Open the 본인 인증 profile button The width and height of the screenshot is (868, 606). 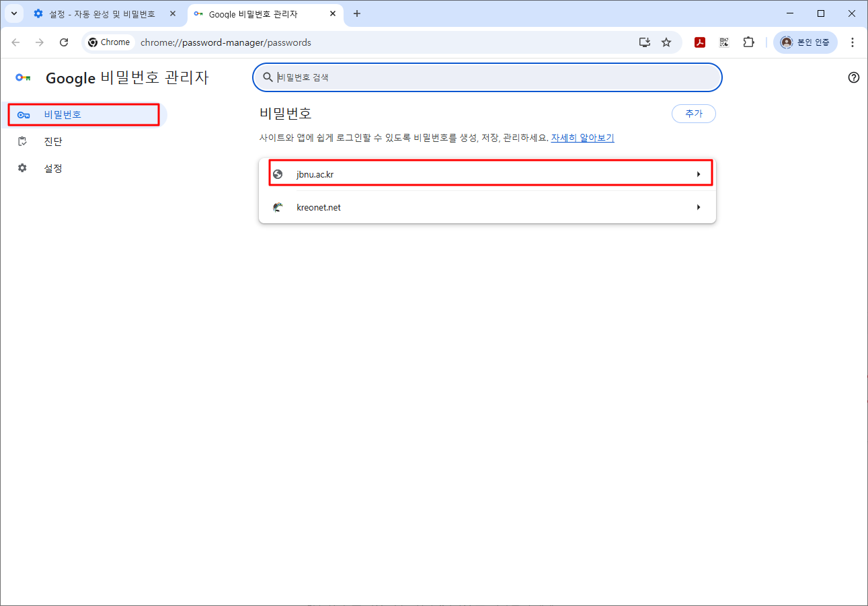click(805, 42)
